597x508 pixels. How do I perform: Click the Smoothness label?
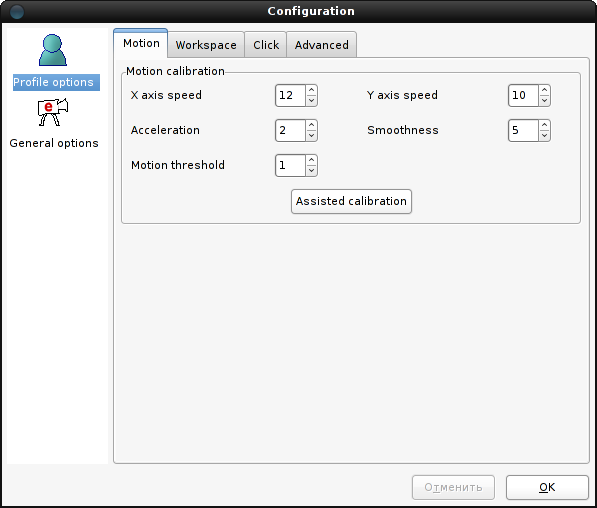pyautogui.click(x=403, y=130)
